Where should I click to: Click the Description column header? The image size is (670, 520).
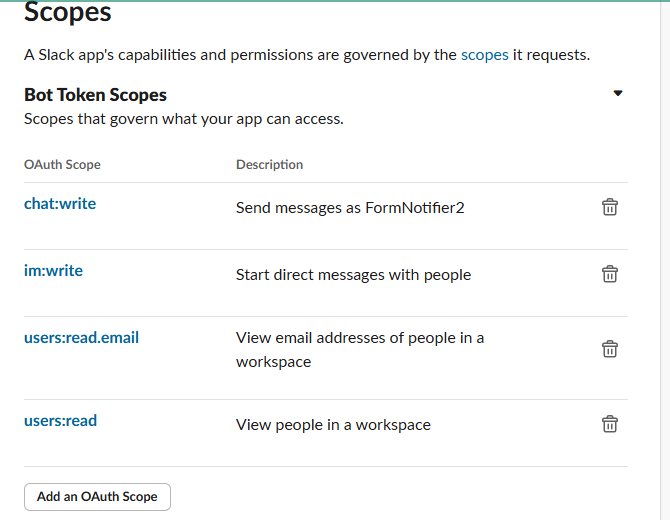(269, 165)
